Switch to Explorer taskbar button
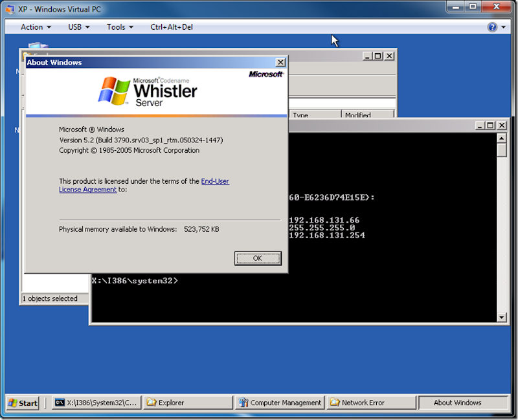518x420 pixels. click(x=188, y=403)
